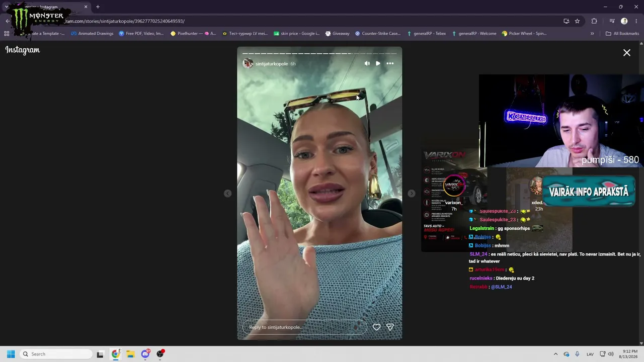Click the microphone tray icon
This screenshot has height=362, width=644.
[577, 354]
